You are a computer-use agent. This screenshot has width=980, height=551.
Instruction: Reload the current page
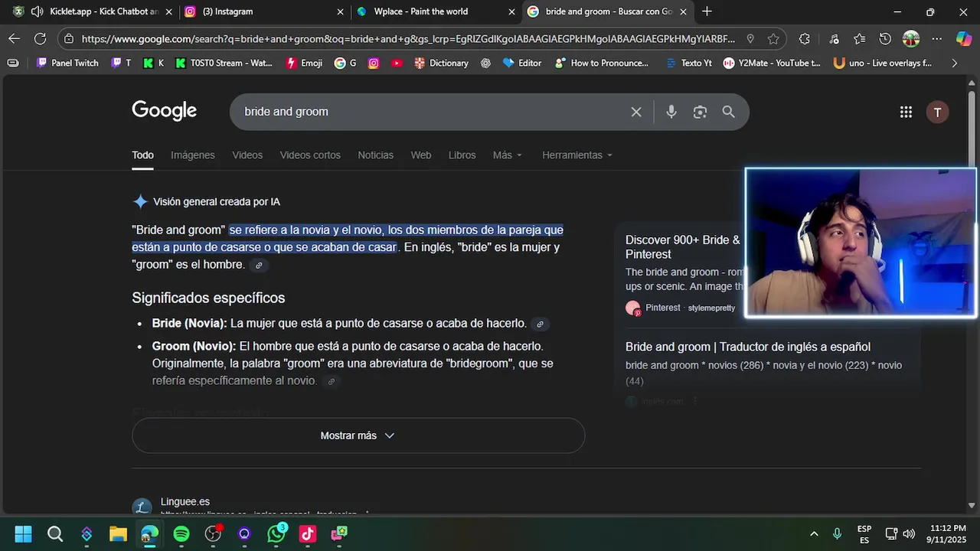point(40,38)
